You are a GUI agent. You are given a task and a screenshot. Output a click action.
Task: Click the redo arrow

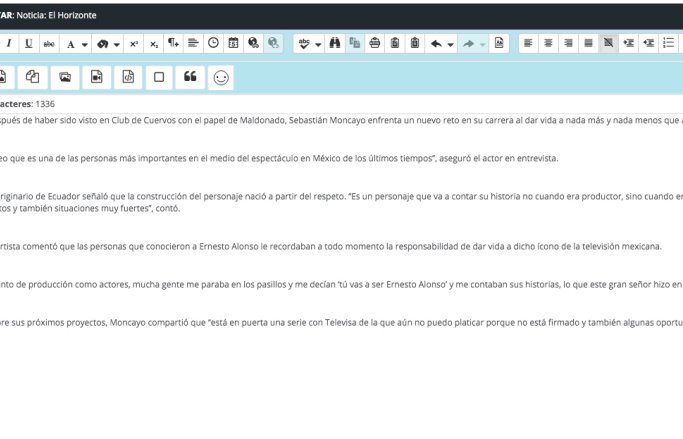point(468,44)
